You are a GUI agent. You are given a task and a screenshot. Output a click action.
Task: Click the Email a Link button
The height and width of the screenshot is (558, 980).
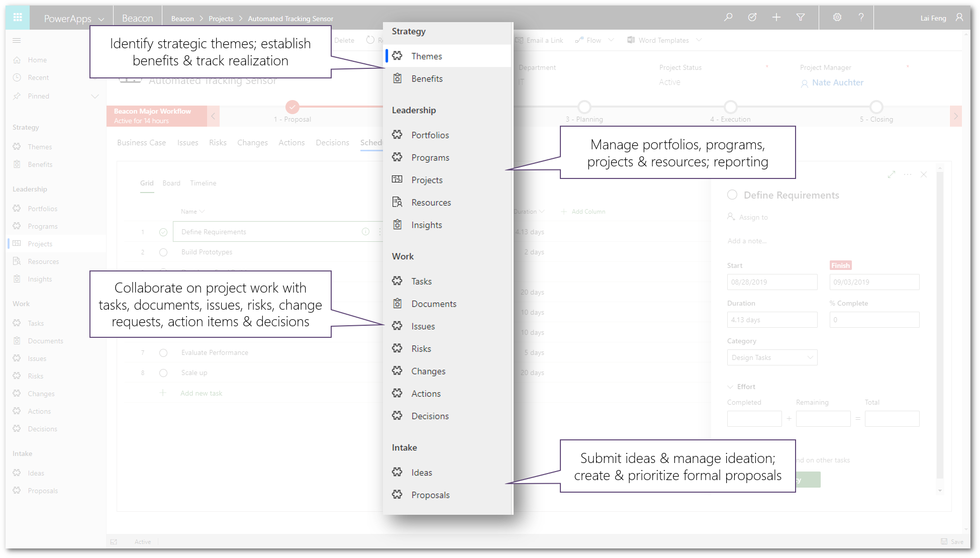[x=539, y=40]
